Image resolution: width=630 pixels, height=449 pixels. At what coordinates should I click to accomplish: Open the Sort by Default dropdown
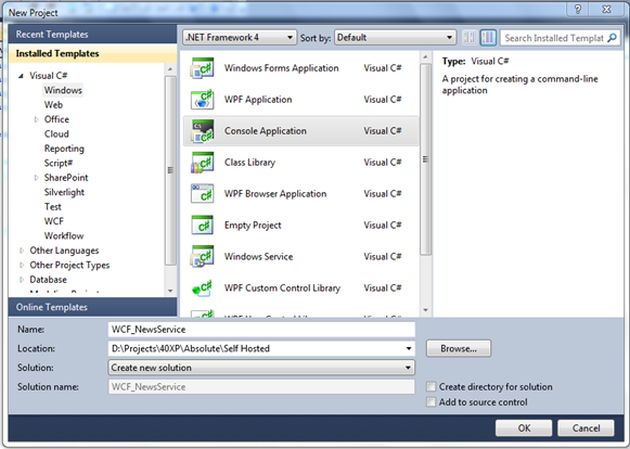pyautogui.click(x=395, y=38)
